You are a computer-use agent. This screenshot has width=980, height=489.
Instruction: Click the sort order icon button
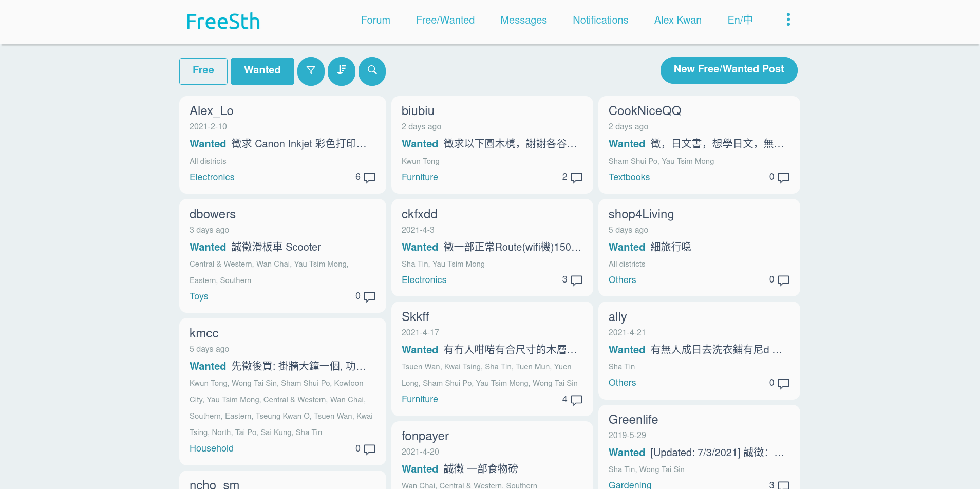point(342,71)
